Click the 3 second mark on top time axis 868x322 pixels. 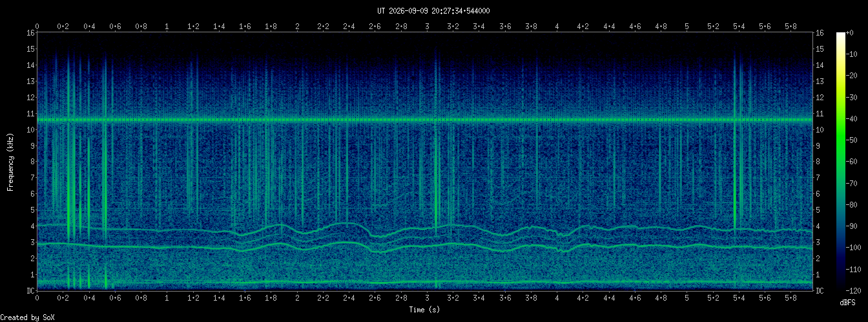(x=427, y=27)
